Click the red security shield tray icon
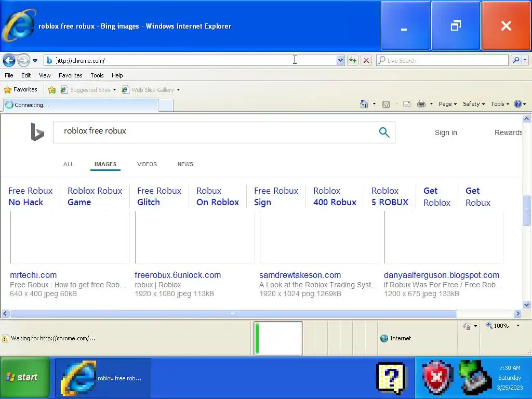 [x=437, y=377]
